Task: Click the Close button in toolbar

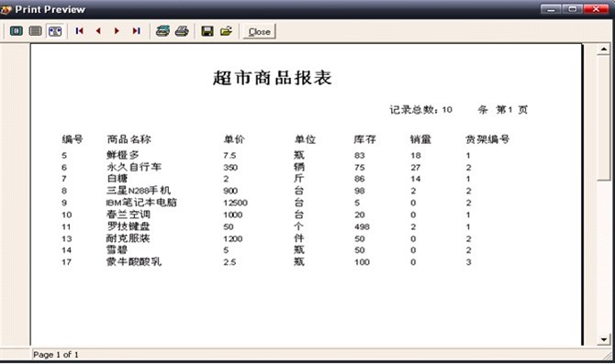Action: 259,32
